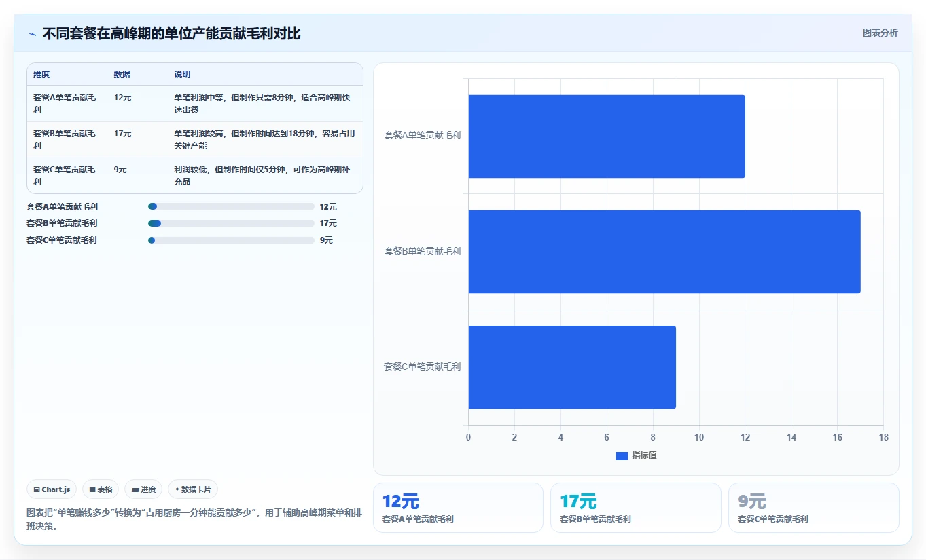Click the 表格 tag chip
Viewport: 926px width, 560px height.
pos(101,489)
